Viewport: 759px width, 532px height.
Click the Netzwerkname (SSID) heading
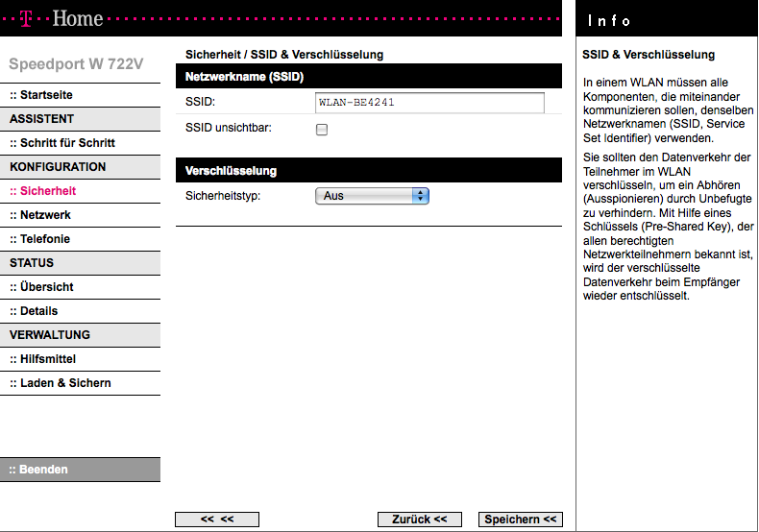click(244, 77)
